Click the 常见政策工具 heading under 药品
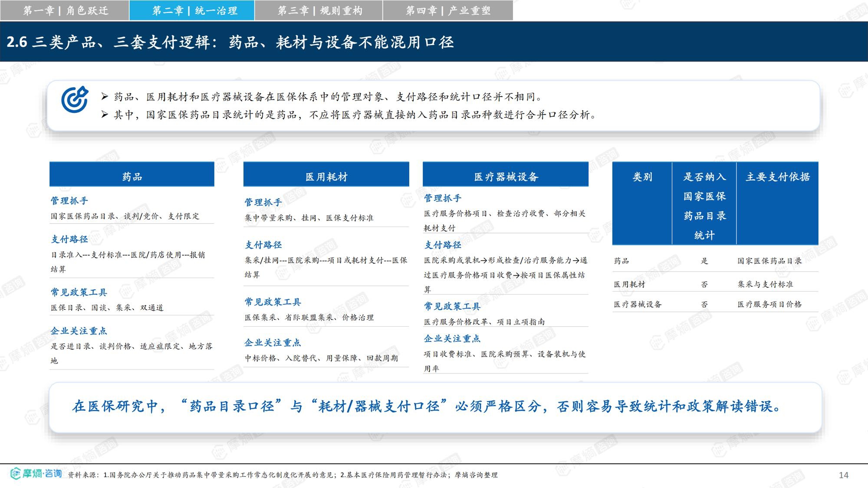This screenshot has width=868, height=488. coord(79,292)
